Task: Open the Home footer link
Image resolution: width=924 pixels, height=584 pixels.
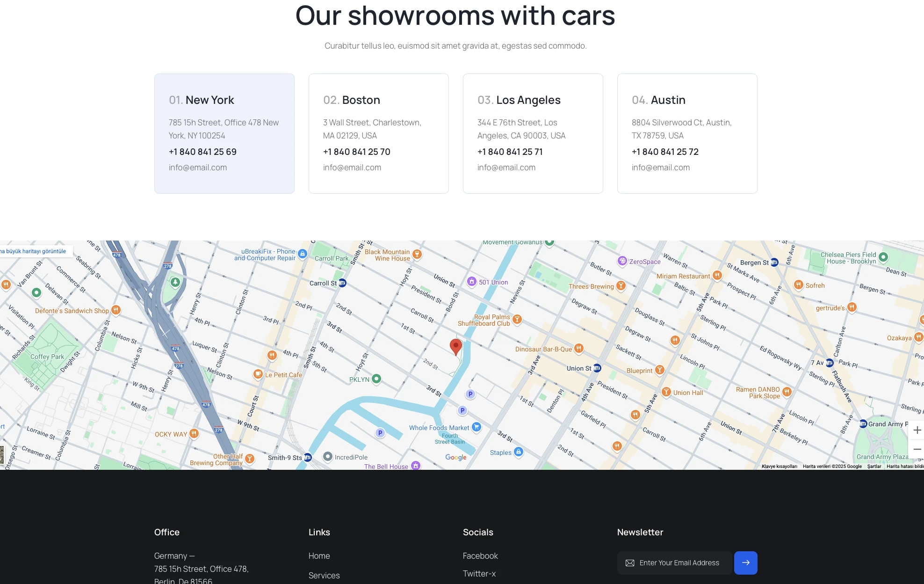Action: (319, 555)
